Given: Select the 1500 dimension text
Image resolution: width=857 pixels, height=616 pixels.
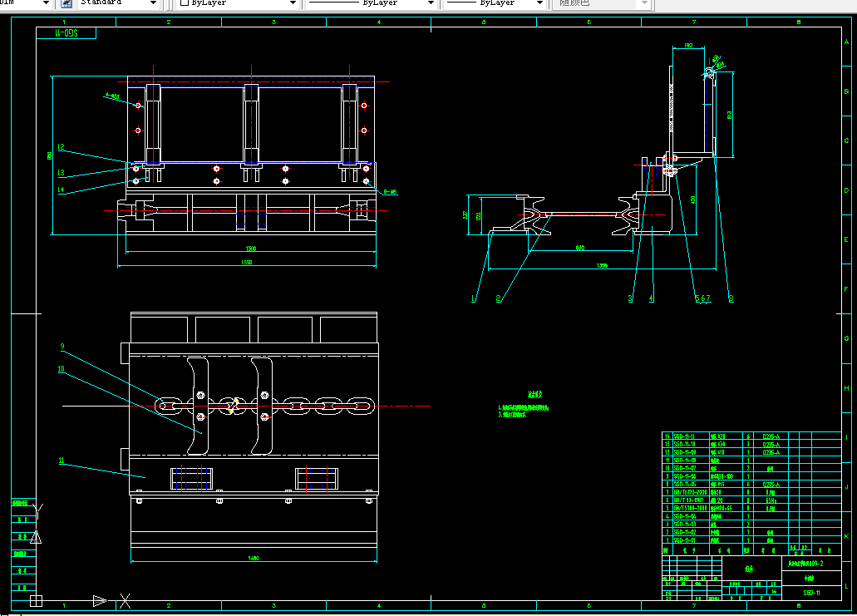Looking at the screenshot, I should [251, 249].
